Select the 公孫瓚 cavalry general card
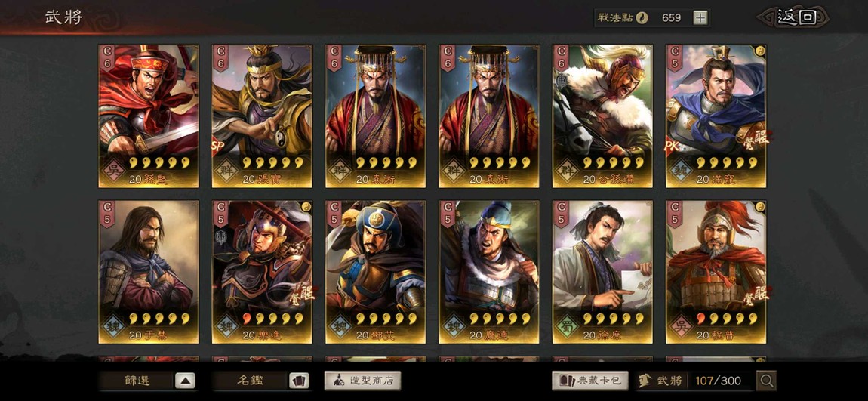Image resolution: width=868 pixels, height=401 pixels. coord(602,116)
